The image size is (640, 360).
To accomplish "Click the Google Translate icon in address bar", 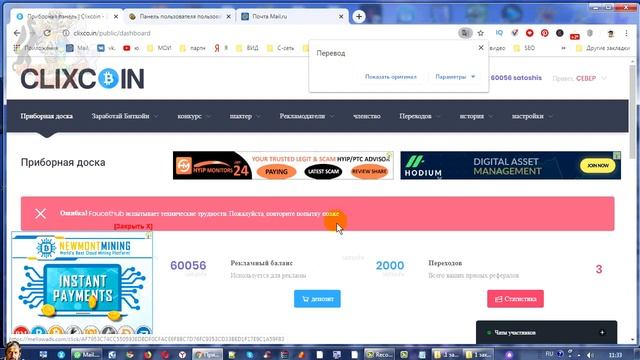I will (x=465, y=33).
